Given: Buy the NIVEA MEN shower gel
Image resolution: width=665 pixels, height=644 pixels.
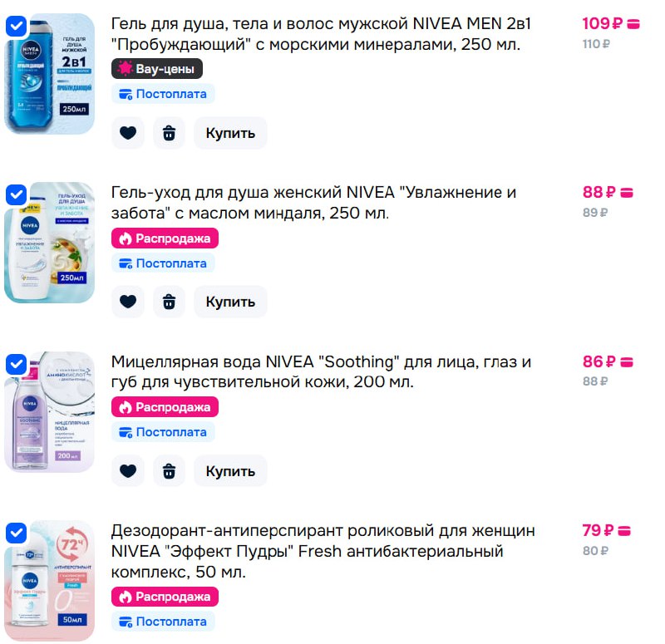Looking at the screenshot, I should [x=230, y=133].
